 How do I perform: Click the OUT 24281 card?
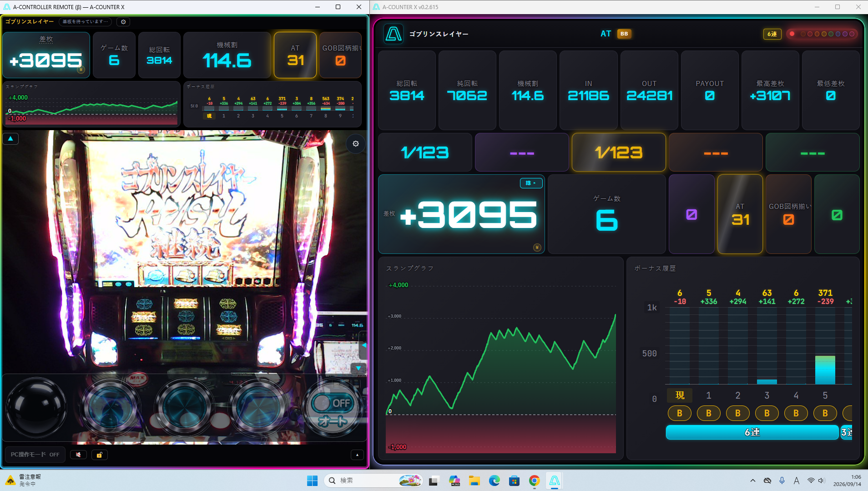pos(649,90)
